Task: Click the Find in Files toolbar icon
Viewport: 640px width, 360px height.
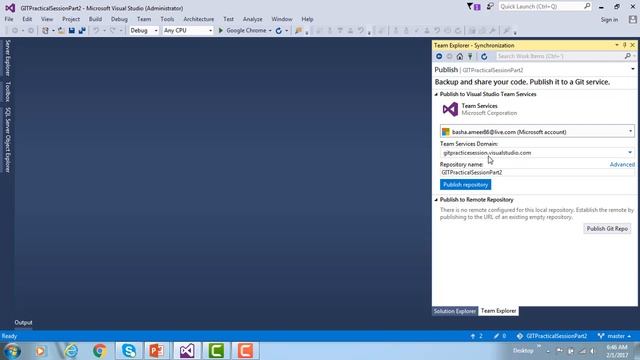Action: (x=298, y=31)
